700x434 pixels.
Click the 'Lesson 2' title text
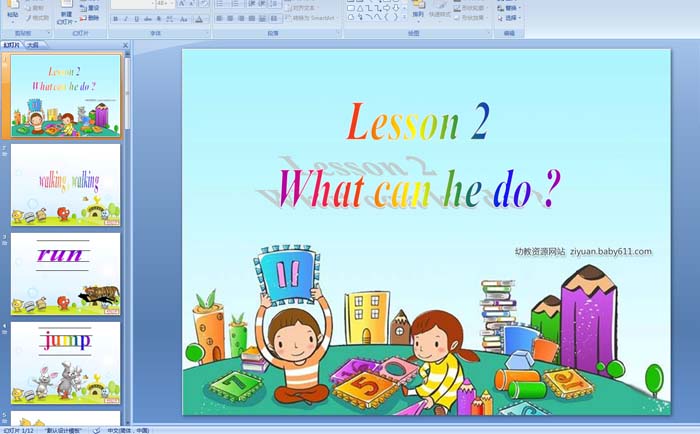(x=418, y=121)
